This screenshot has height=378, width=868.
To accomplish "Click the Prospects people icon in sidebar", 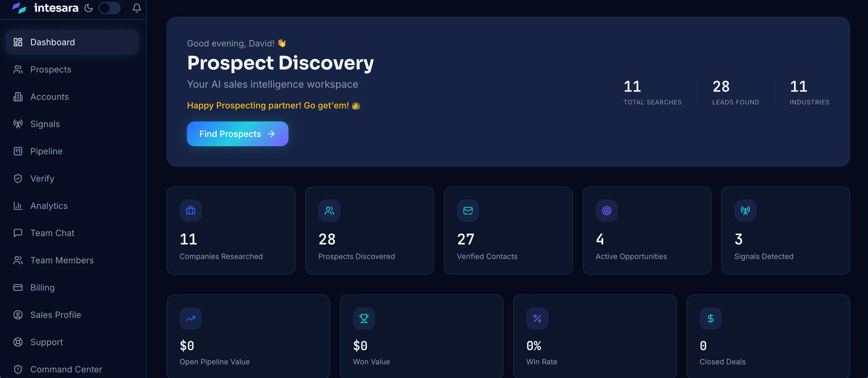I will tap(18, 69).
